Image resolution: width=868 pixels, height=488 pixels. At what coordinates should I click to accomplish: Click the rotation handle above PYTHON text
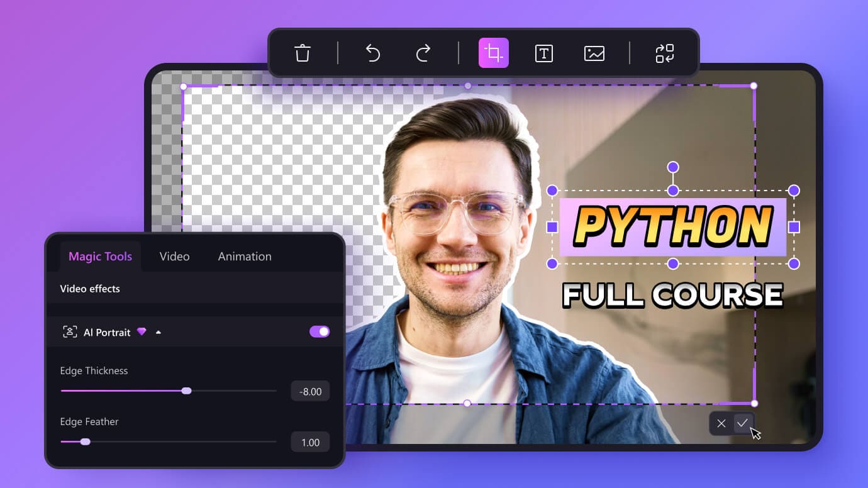(673, 167)
